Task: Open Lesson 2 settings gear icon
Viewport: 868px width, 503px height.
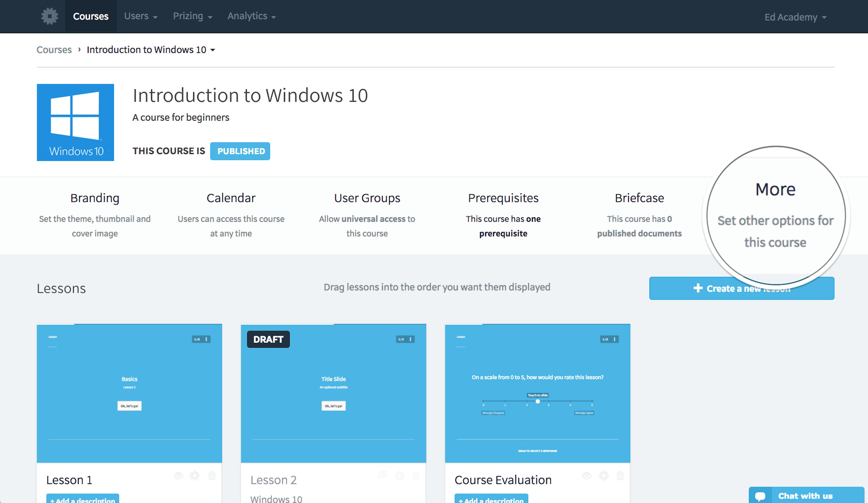Action: 400,476
